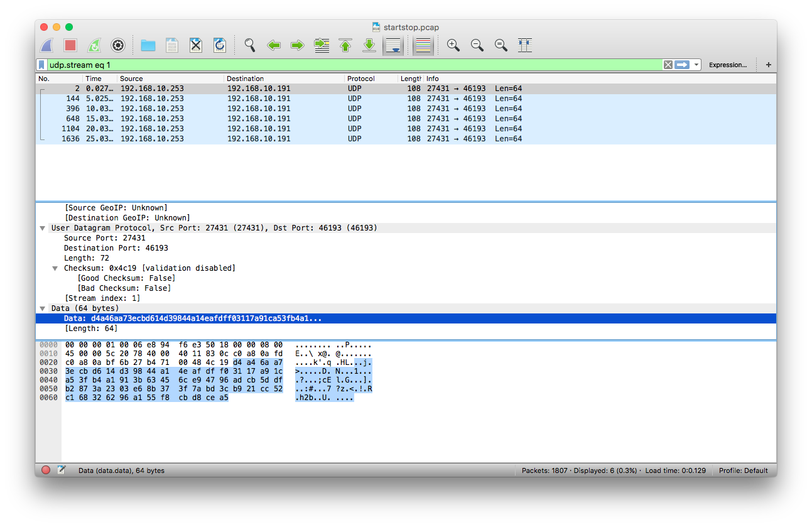Image resolution: width=812 pixels, height=527 pixels.
Task: Zoom out main window text
Action: tap(477, 45)
